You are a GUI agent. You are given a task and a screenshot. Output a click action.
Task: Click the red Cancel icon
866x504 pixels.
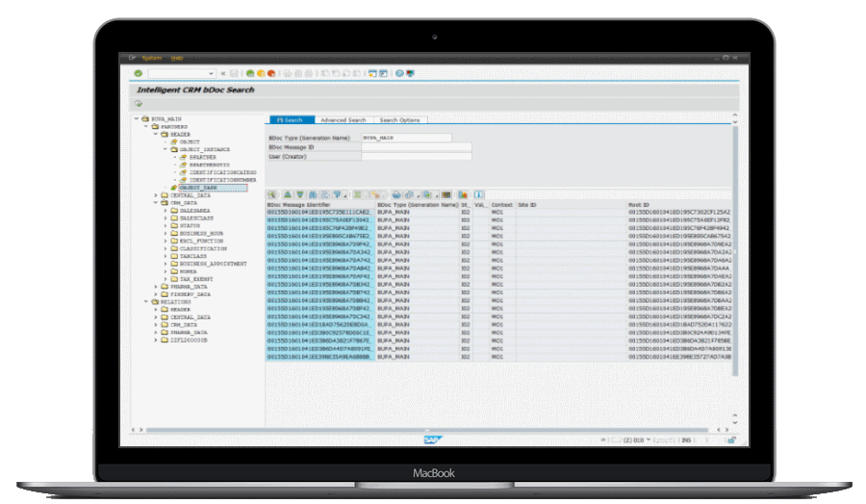(x=271, y=73)
